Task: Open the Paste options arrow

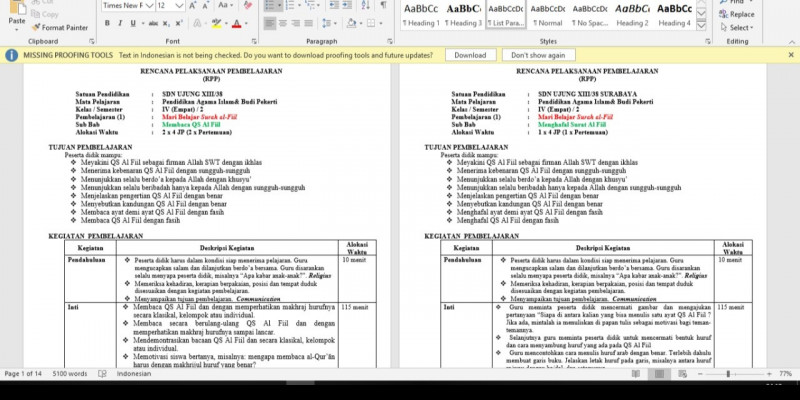Action: 17,30
